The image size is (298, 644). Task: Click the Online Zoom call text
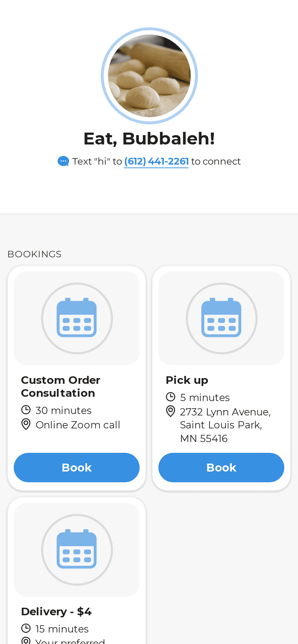click(x=78, y=425)
